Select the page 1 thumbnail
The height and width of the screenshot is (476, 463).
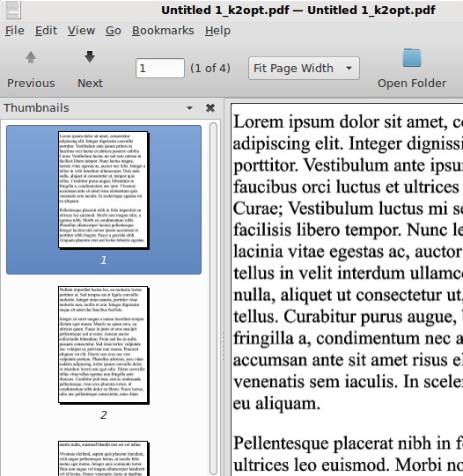click(104, 200)
